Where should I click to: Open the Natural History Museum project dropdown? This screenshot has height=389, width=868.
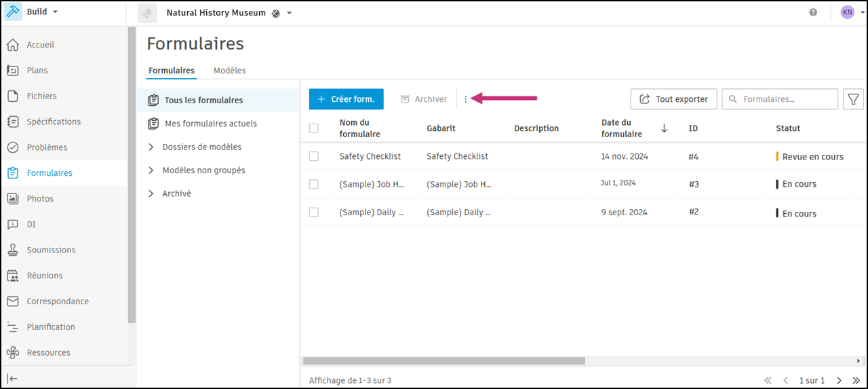(x=290, y=13)
